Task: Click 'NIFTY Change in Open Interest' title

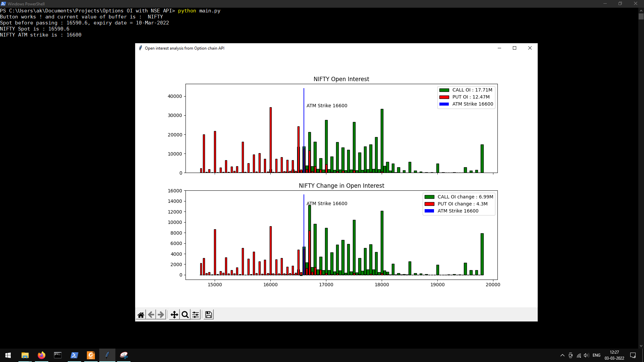Action: 341,186
